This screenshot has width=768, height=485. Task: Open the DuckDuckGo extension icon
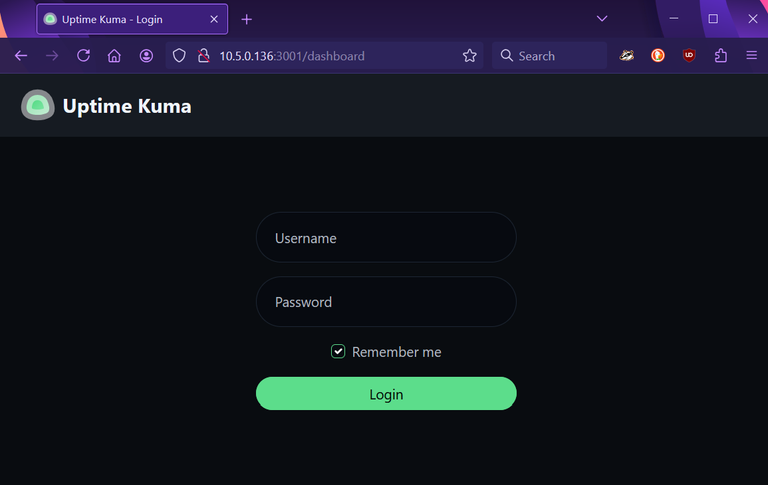658,56
